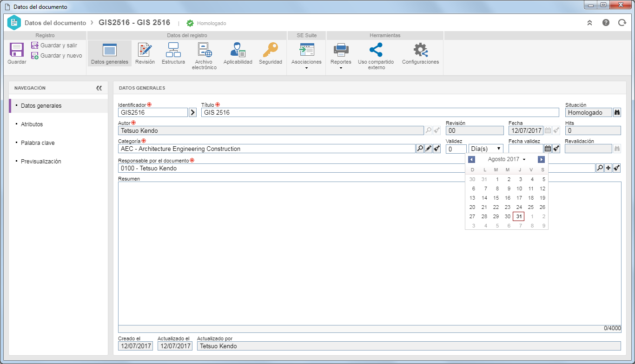Screen dimensions: 635x364
Task: Click the Guardar save icon
Action: [17, 50]
